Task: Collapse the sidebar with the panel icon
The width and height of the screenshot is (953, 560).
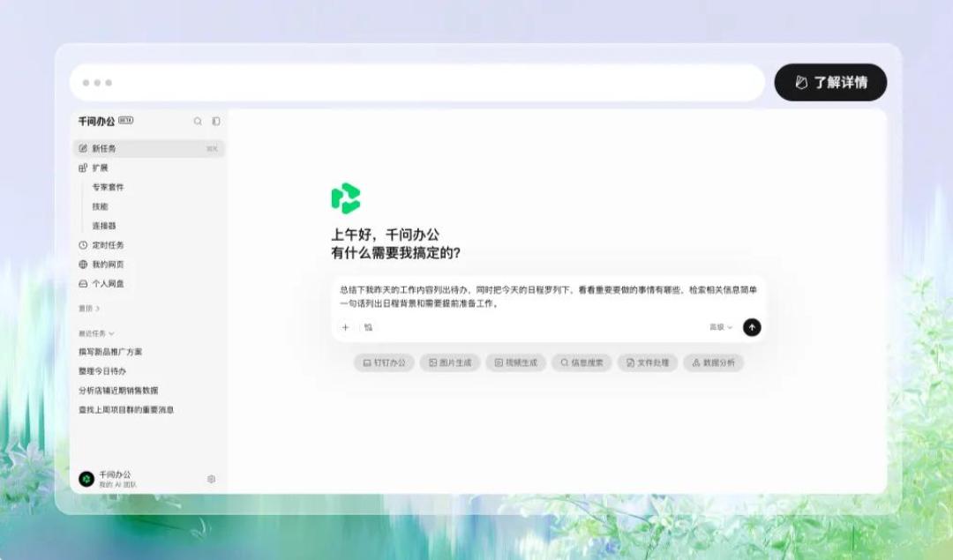Action: click(216, 122)
